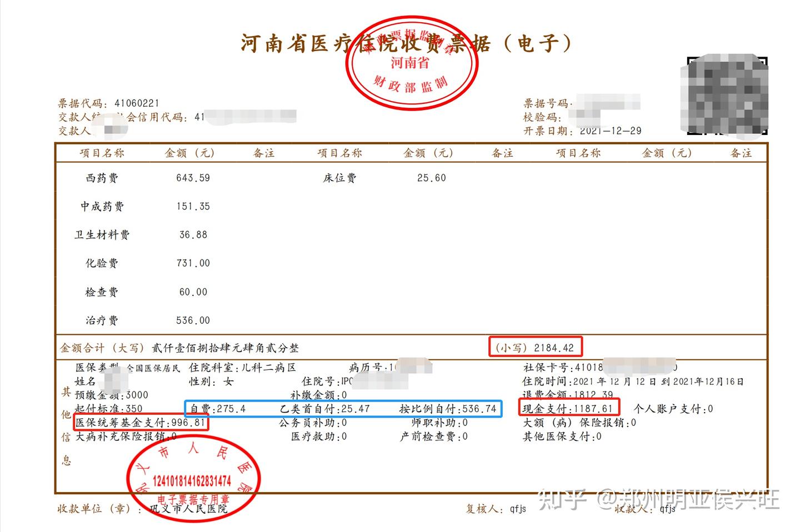Viewport: 800px width, 532px height.
Task: Click the 项目名称 column header
Action: pos(102,153)
